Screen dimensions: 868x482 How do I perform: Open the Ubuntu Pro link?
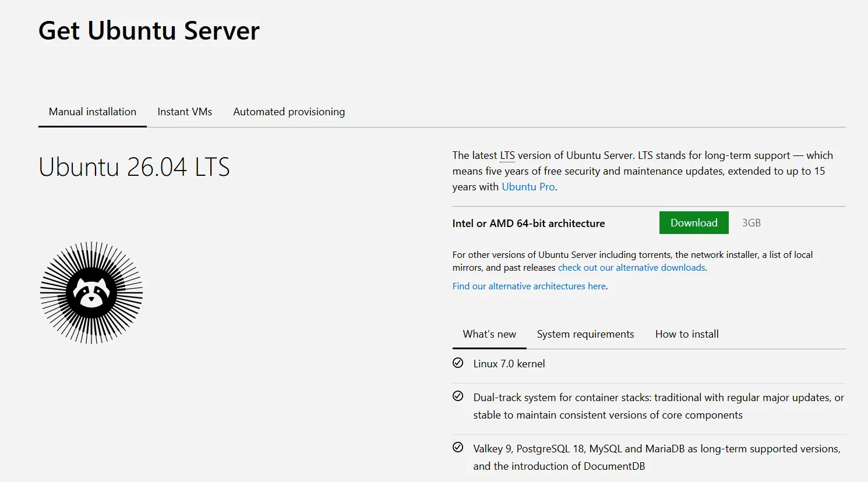pos(528,187)
